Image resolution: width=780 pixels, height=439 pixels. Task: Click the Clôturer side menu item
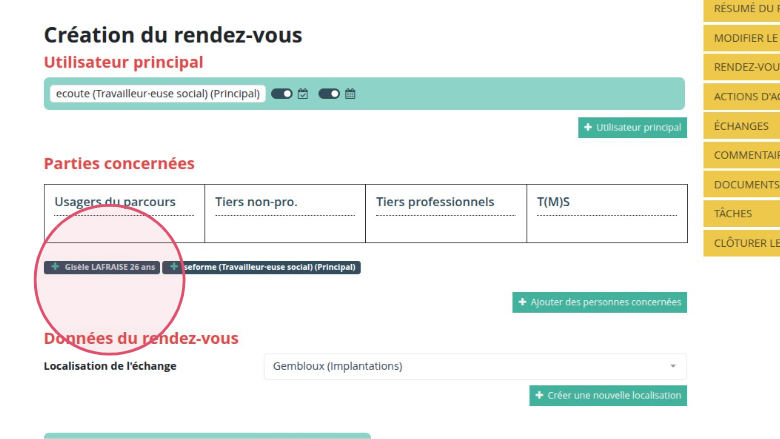pos(742,243)
